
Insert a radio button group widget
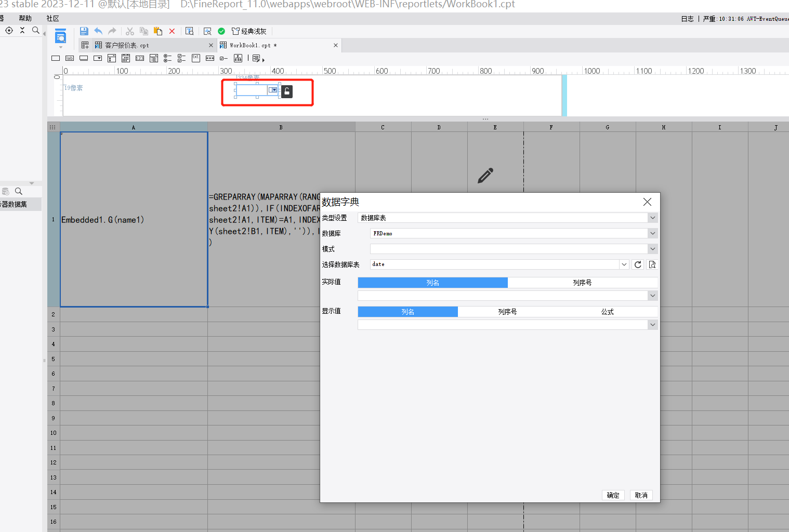click(x=168, y=58)
